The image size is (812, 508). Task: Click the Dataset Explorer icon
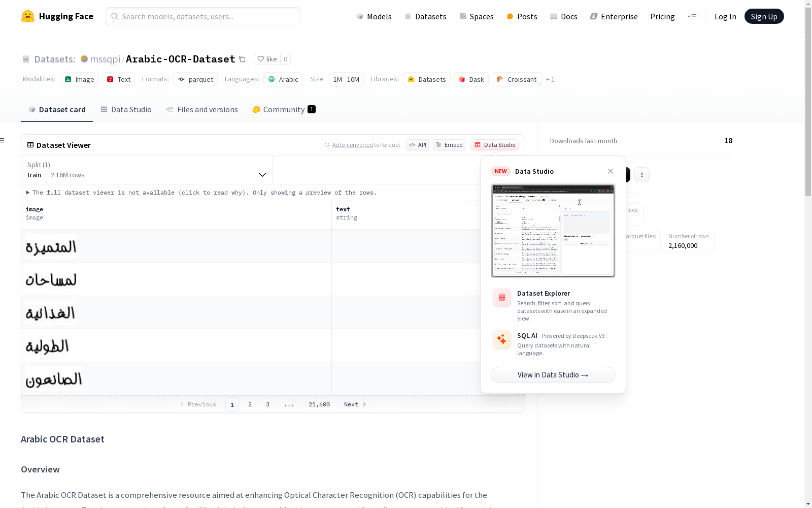point(502,298)
